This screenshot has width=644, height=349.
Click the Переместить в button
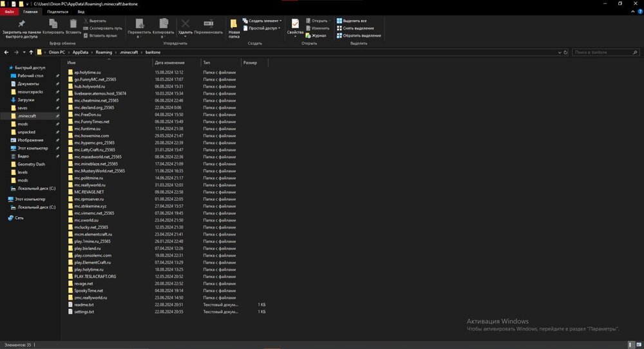pos(139,28)
